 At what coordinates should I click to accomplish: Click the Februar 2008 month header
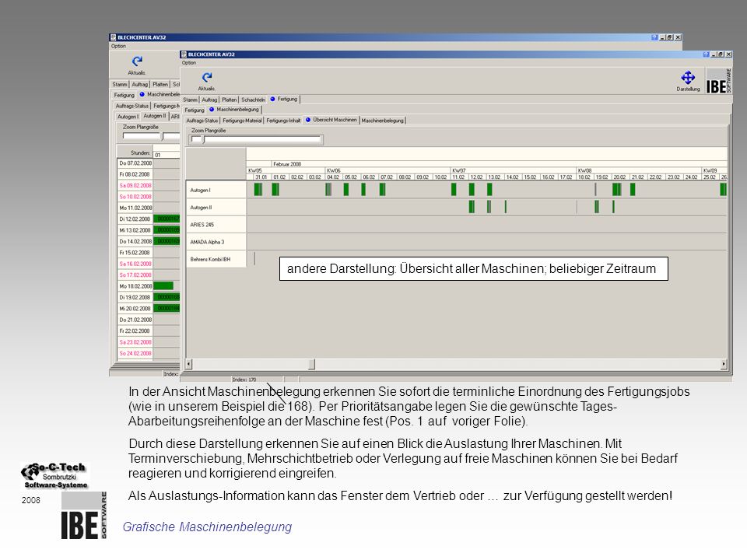coord(287,164)
